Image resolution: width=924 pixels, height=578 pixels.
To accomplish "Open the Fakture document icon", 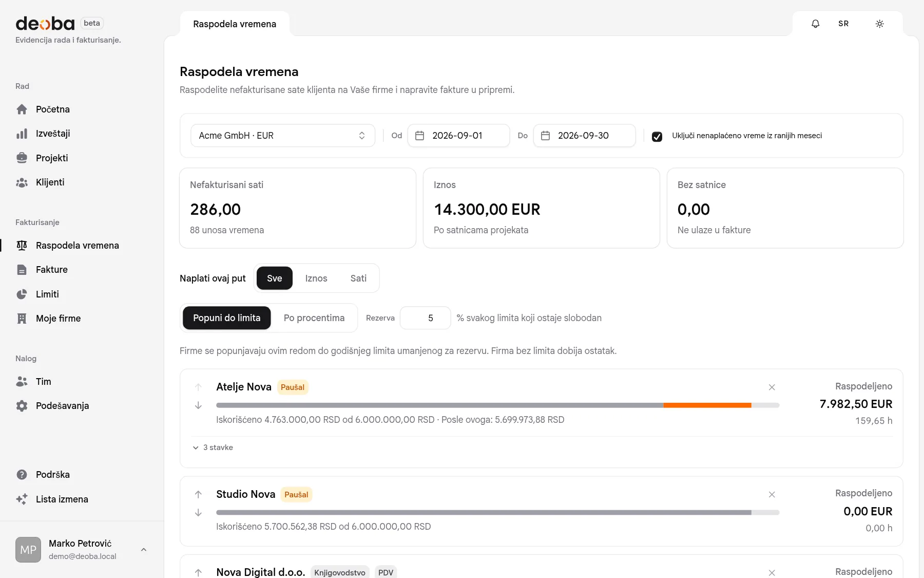I will 22,270.
